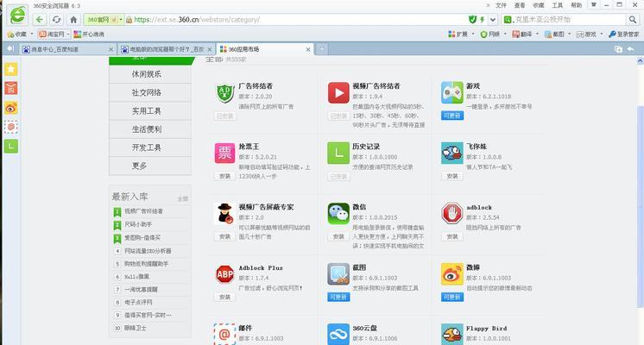This screenshot has height=345, width=644.
Task: Click the 视频广告终结者 red play icon
Action: tap(338, 92)
